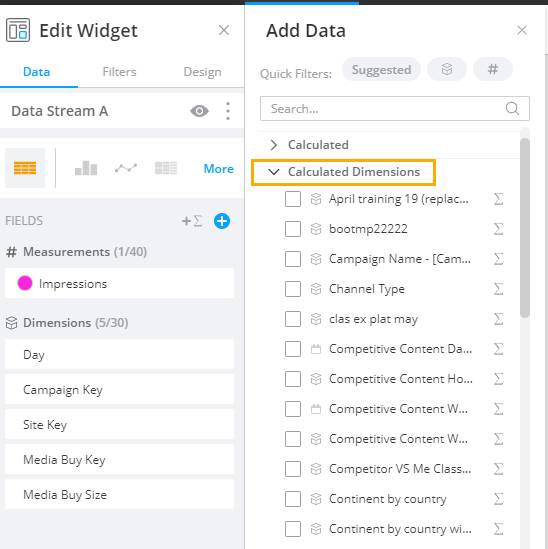548x549 pixels.
Task: Close the Edit Widget panel
Action: [224, 30]
